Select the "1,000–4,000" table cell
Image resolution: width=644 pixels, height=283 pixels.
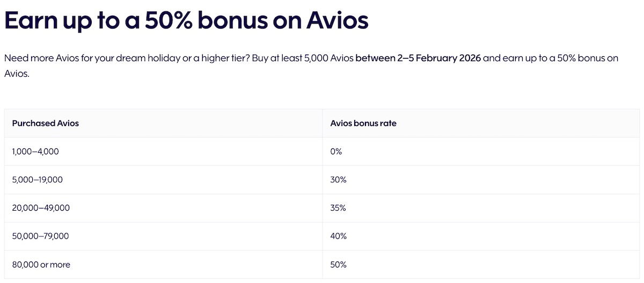click(35, 152)
